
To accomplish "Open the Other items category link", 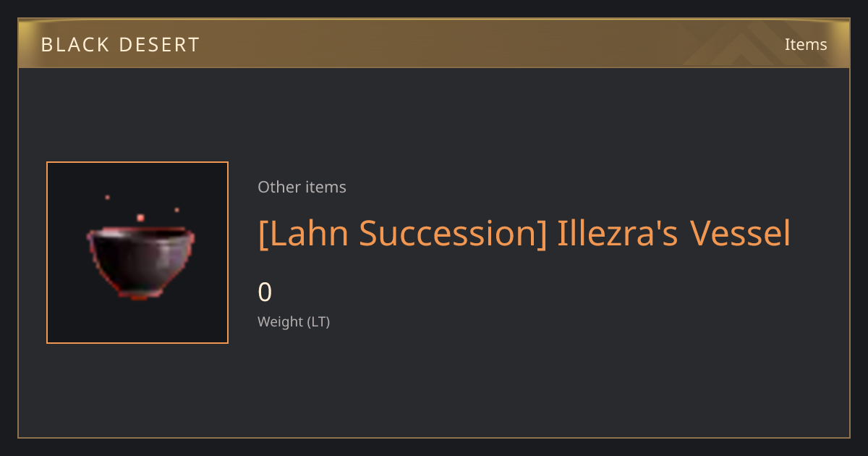I will click(302, 187).
